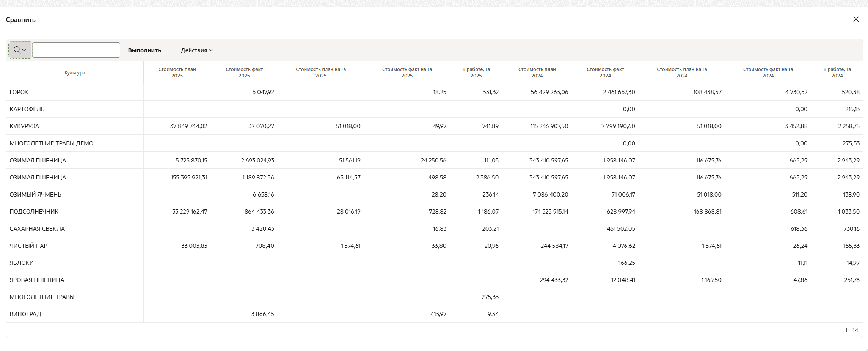This screenshot has height=351, width=868.
Task: Click the В работе, Га 2024 header
Action: (837, 72)
